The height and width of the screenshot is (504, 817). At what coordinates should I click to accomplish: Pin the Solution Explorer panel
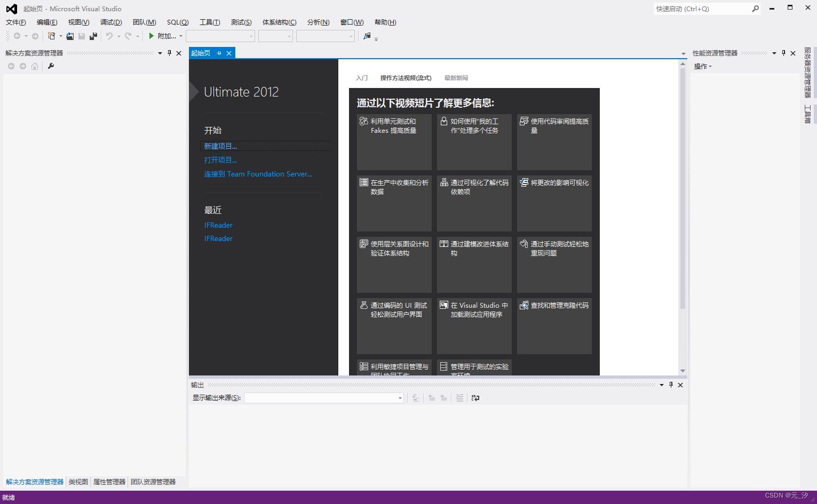[170, 53]
